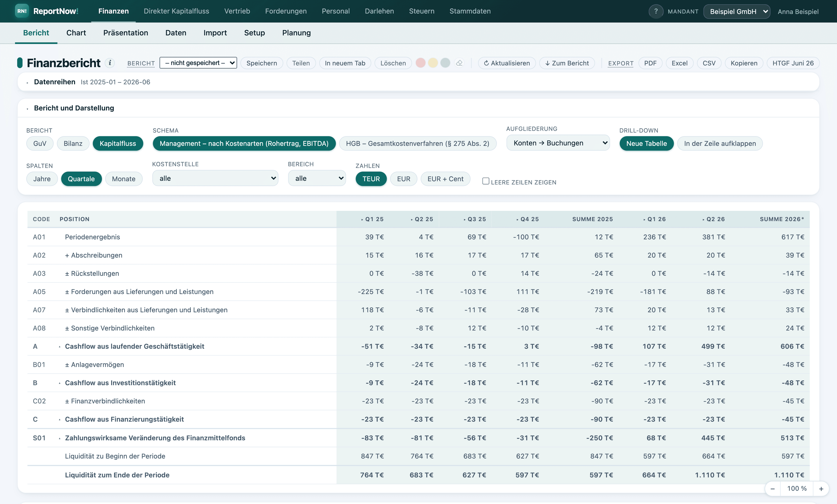
Task: Open the Bereich dropdown
Action: [317, 178]
